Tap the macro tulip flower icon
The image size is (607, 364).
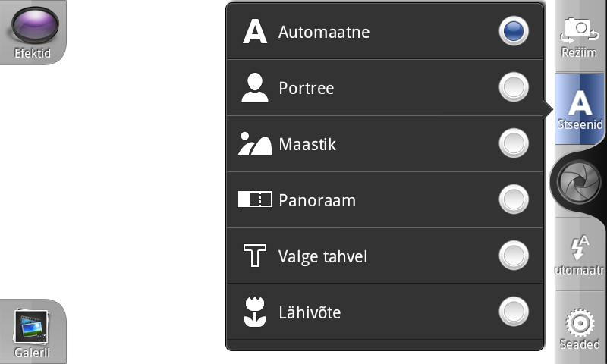(255, 312)
